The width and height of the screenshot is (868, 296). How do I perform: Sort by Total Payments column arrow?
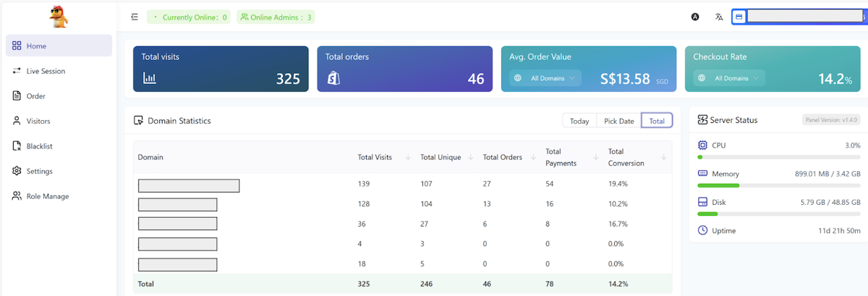596,157
